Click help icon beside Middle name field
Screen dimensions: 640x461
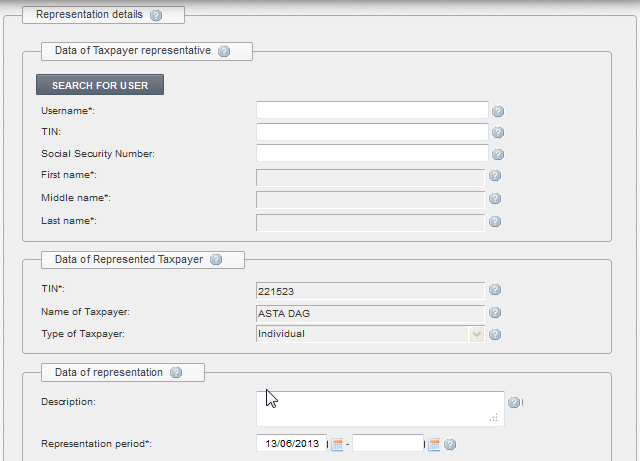pyautogui.click(x=495, y=198)
